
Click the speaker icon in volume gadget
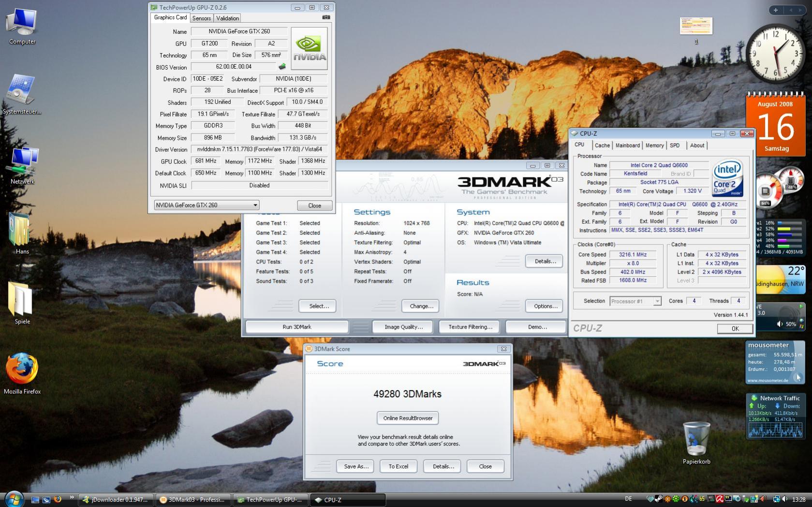tap(780, 324)
